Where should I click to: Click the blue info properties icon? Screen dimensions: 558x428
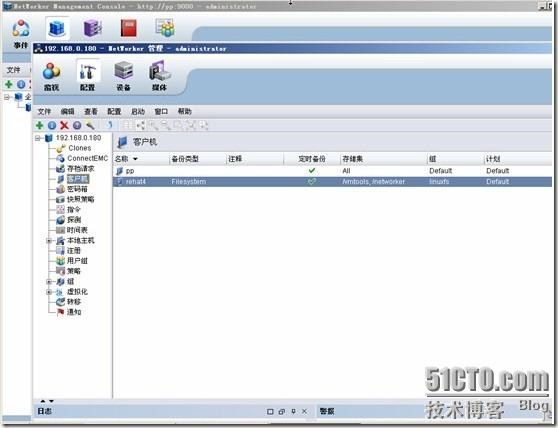(x=52, y=125)
